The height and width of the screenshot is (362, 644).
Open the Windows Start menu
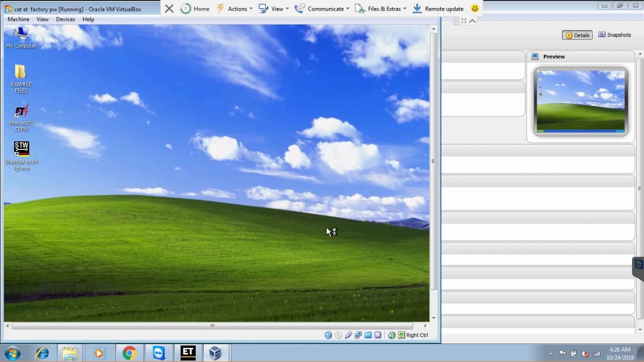click(12, 353)
